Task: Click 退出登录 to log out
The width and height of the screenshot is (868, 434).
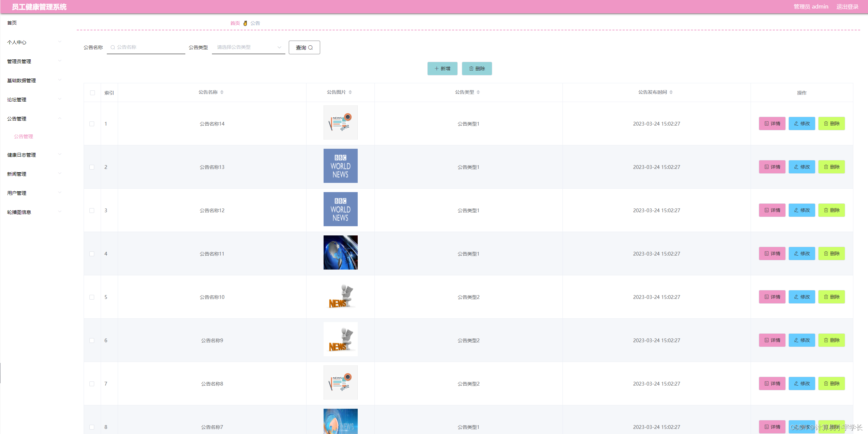Action: (x=847, y=6)
